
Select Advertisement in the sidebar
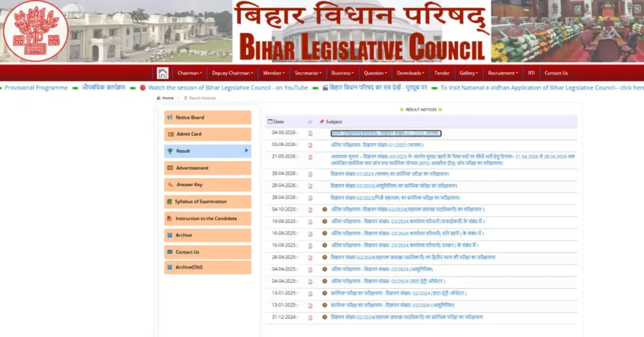[208, 168]
